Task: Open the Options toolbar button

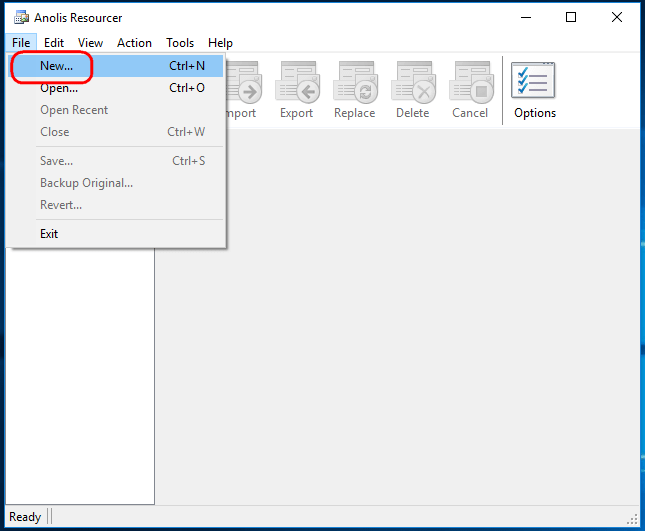Action: click(x=534, y=90)
